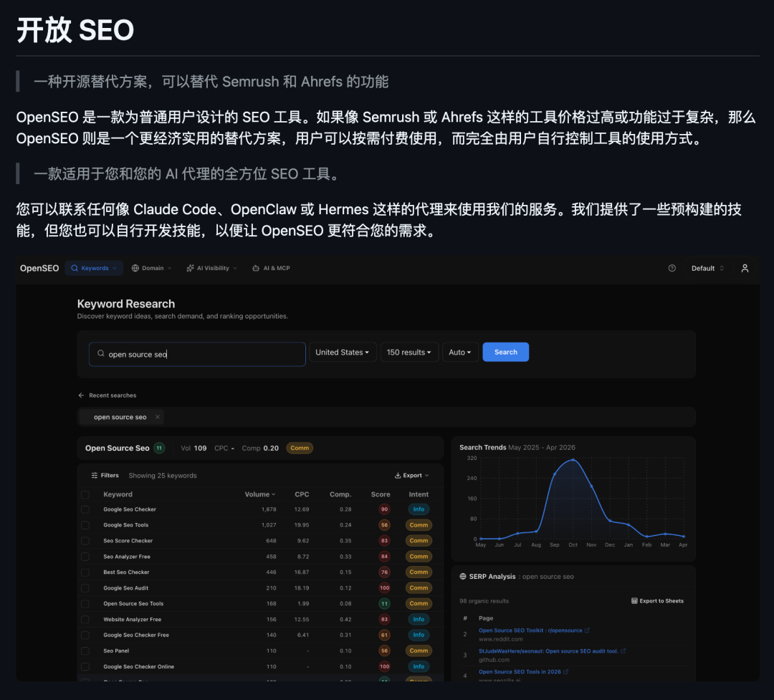Image resolution: width=774 pixels, height=700 pixels.
Task: Check the Best Seo Checker row checkbox
Action: click(x=85, y=572)
